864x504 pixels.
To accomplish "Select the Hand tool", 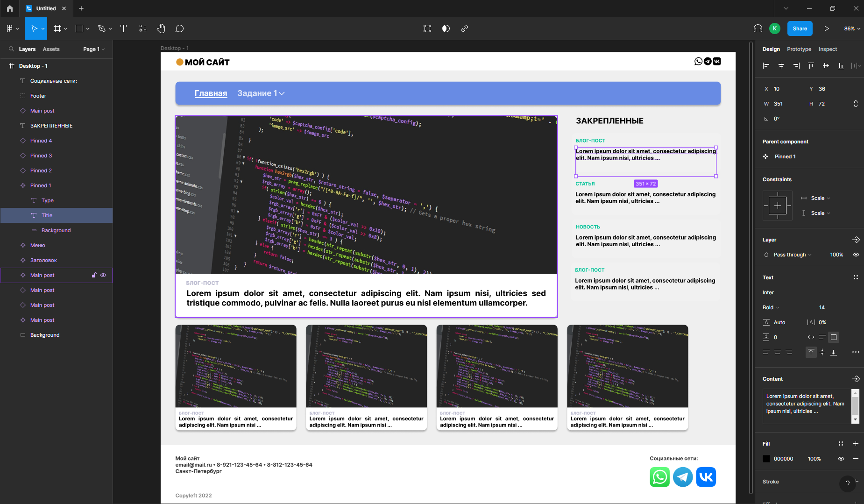I will (161, 28).
